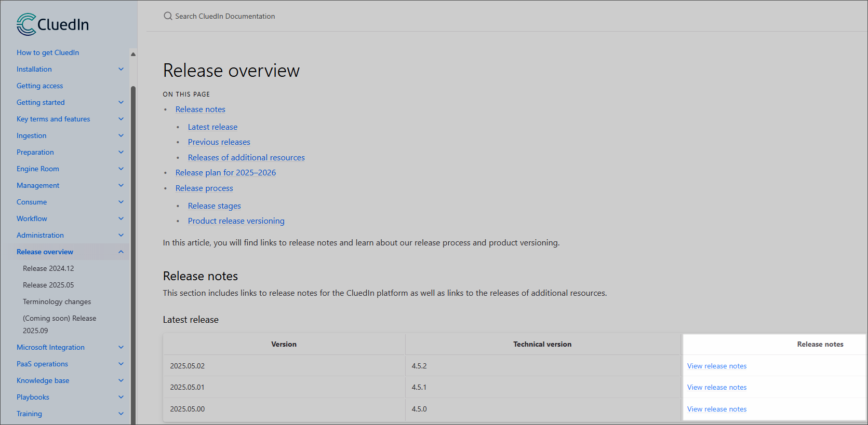Image resolution: width=868 pixels, height=425 pixels.
Task: Jump to Release plan for 2025–2026
Action: coord(225,173)
